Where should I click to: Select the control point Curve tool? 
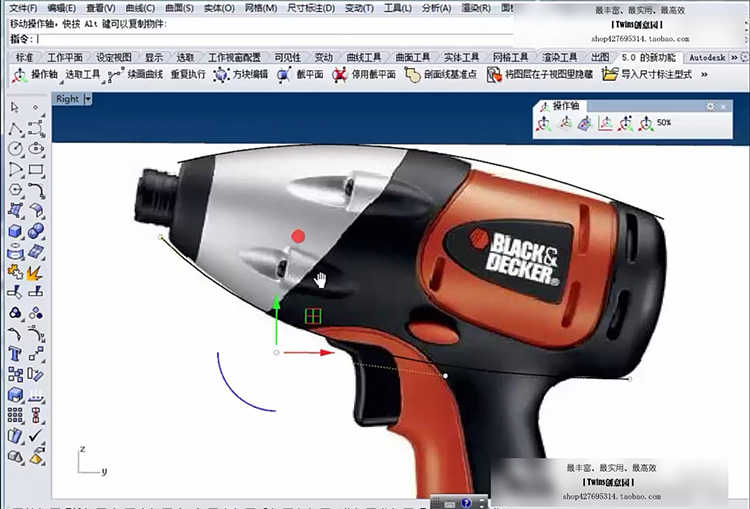coord(36,128)
